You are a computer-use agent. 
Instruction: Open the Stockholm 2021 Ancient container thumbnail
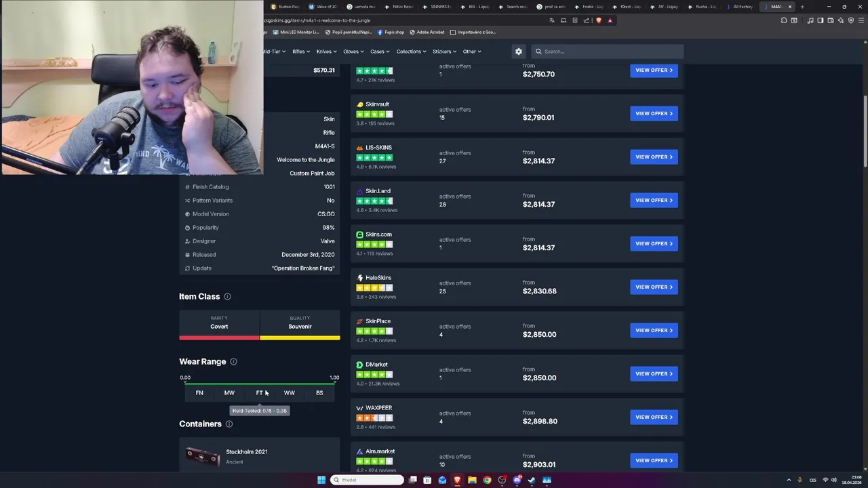click(x=203, y=457)
